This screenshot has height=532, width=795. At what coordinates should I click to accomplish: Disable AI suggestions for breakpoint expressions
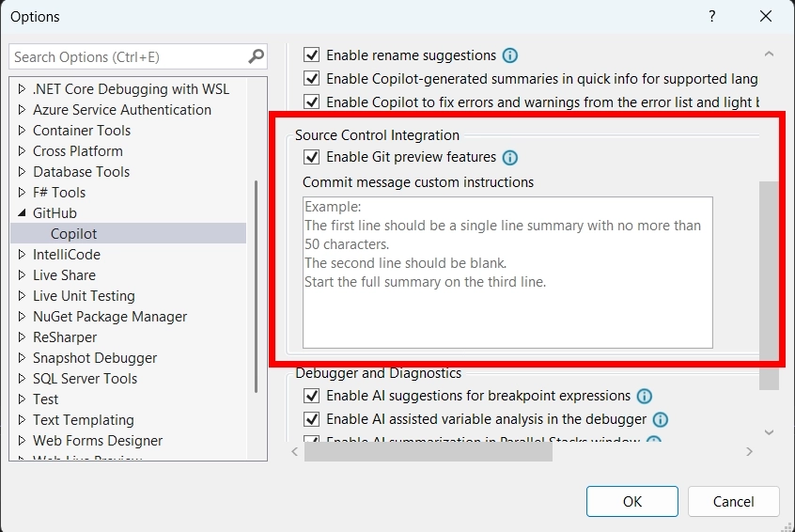tap(311, 396)
